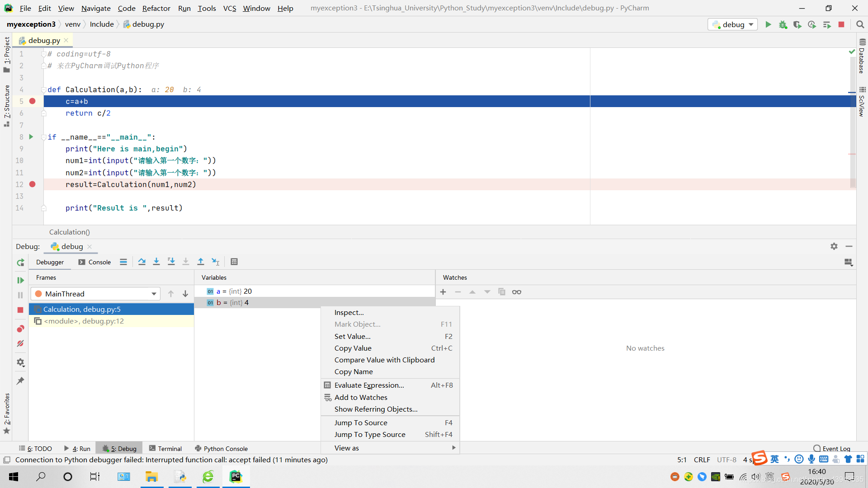This screenshot has width=868, height=488.
Task: Step Out icon in debugger toolbar
Action: pos(201,262)
